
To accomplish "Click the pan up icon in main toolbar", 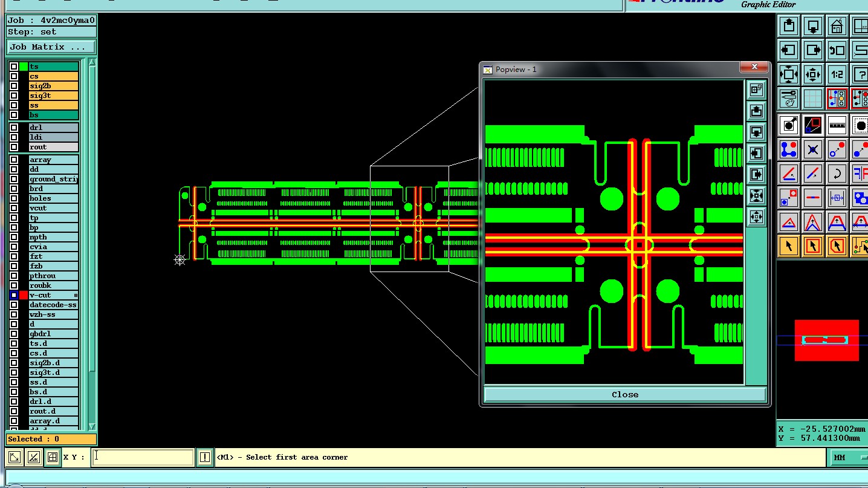I will (x=789, y=26).
